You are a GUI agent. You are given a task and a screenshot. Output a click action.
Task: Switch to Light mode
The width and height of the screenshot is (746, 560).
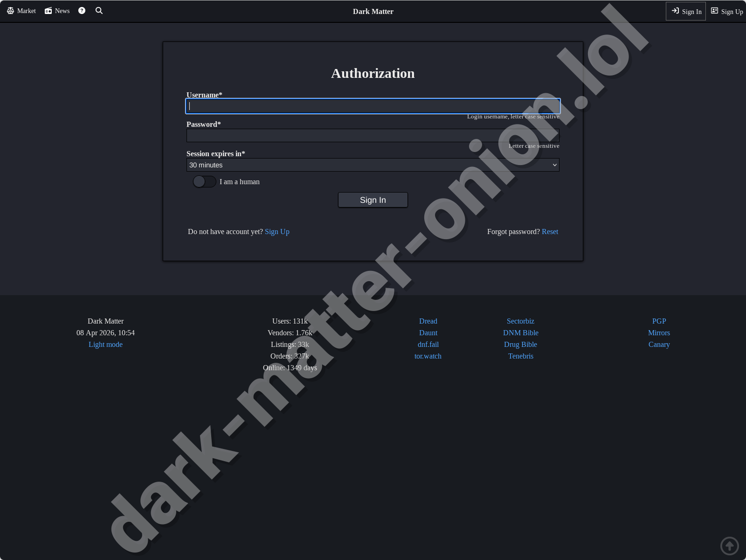pyautogui.click(x=105, y=344)
